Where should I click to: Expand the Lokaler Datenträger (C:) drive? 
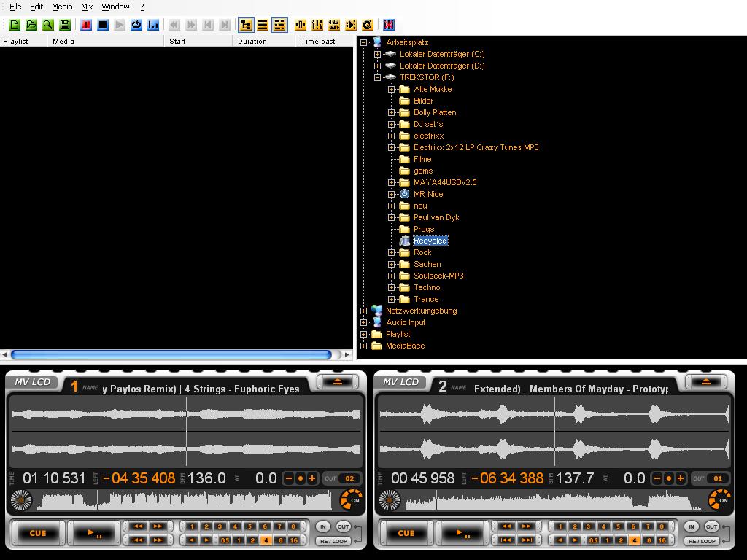point(377,54)
